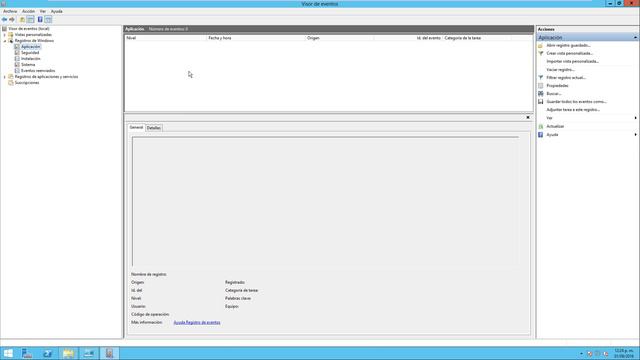The height and width of the screenshot is (360, 640).
Task: Toggle the Action pane toolbar icon
Action: click(x=48, y=20)
